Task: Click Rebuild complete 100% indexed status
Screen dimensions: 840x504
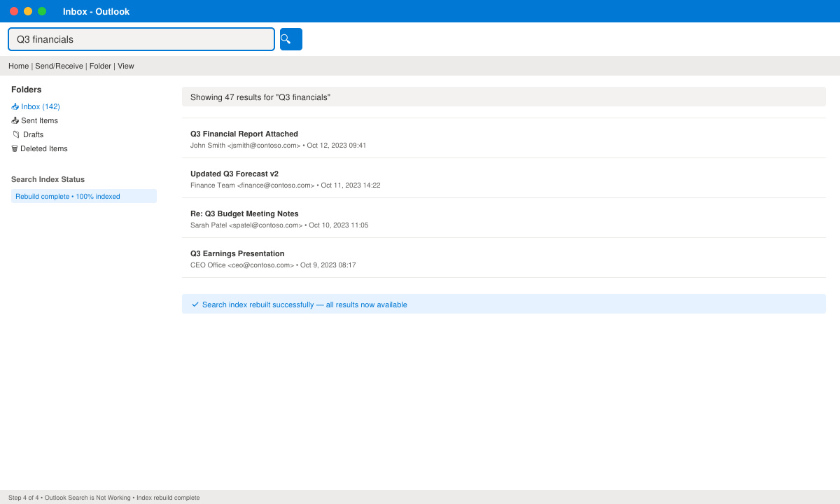Action: click(84, 196)
